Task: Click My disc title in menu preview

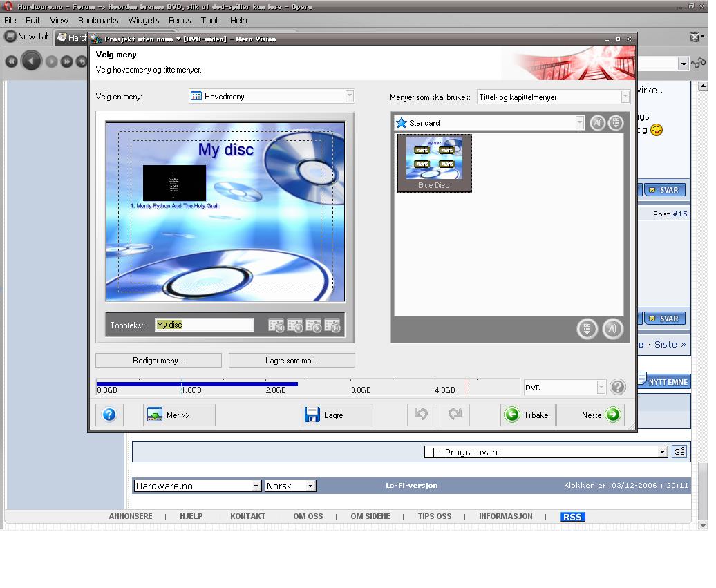Action: 226,150
